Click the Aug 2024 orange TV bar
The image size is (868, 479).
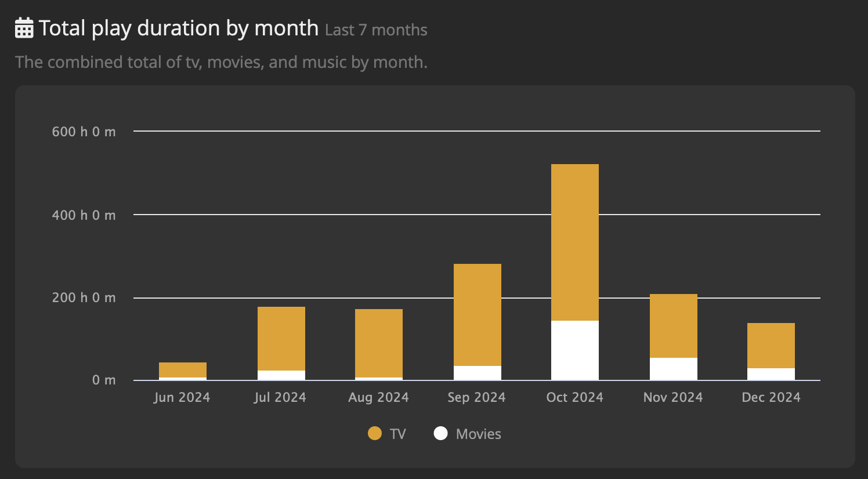coord(378,343)
